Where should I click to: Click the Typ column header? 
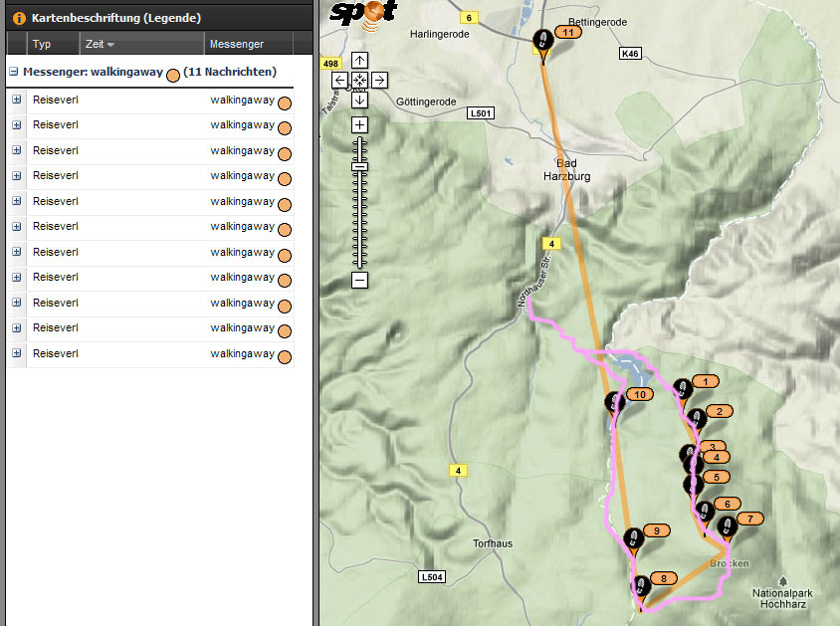pyautogui.click(x=42, y=44)
